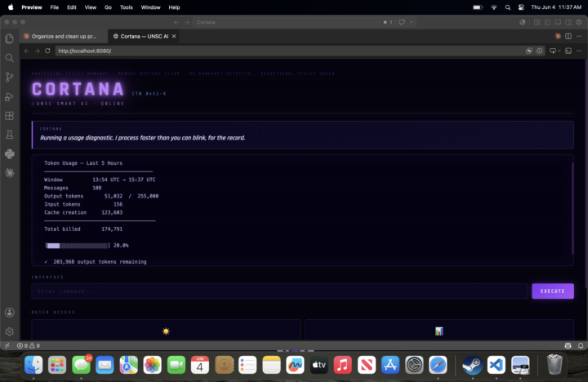The width and height of the screenshot is (588, 382).
Task: Open the Source Control view
Action: click(x=9, y=77)
